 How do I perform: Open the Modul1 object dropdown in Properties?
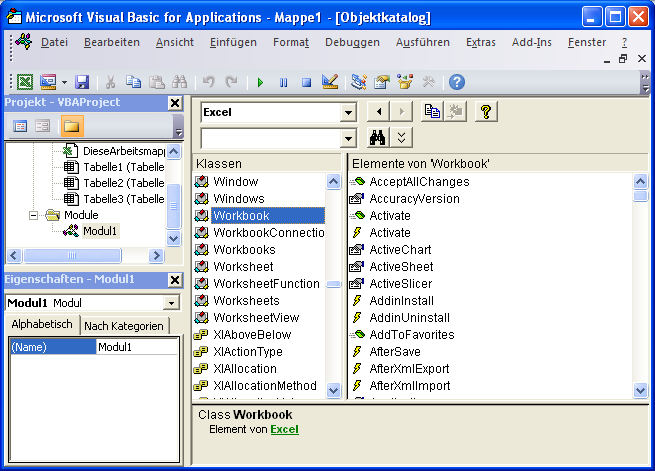171,303
